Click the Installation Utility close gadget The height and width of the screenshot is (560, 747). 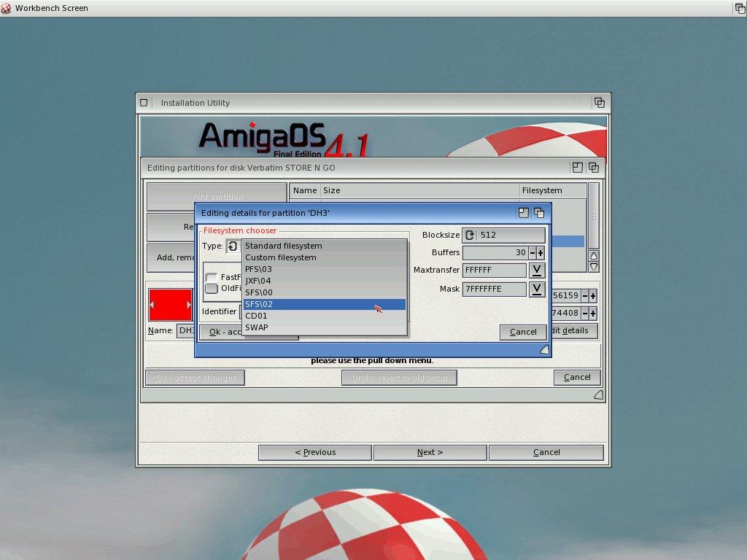coord(144,102)
